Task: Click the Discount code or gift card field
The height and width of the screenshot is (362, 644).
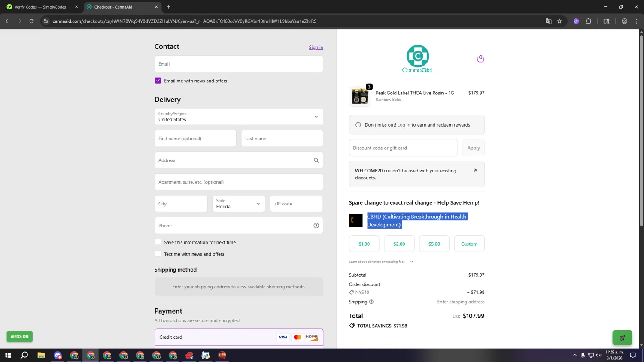Action: (x=403, y=148)
